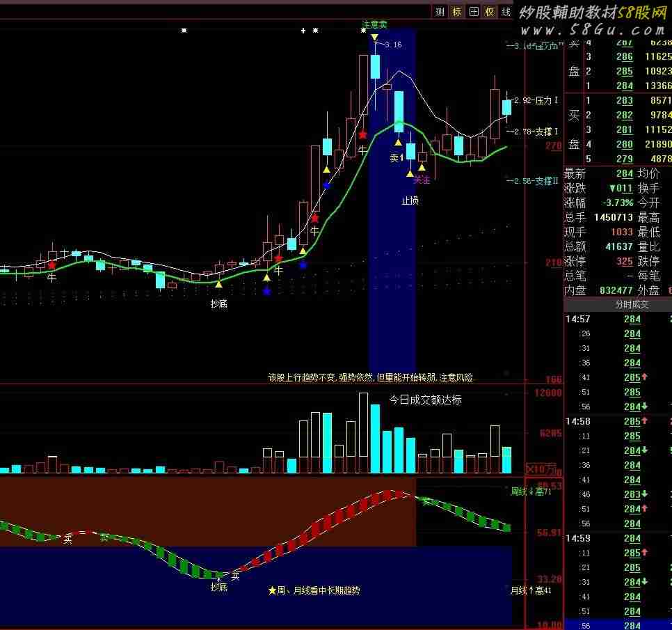The height and width of the screenshot is (630, 672).
Task: Click the 周线↓高71 indicator label
Action: tap(531, 491)
